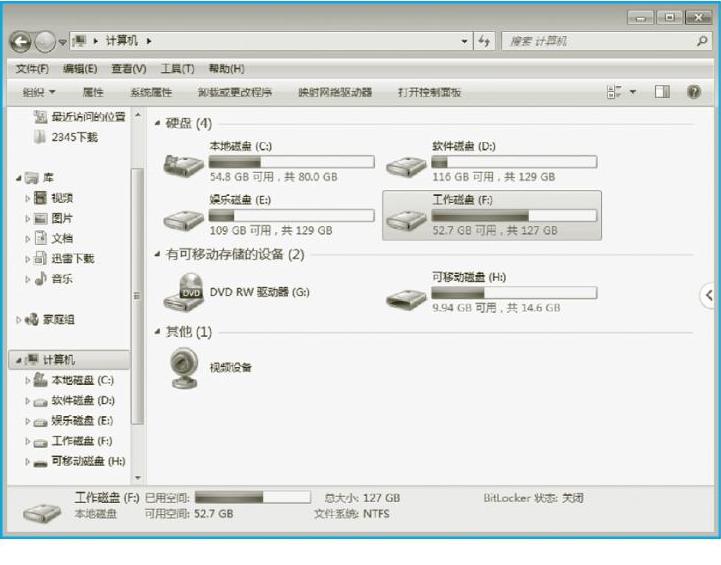
Task: Collapse the 计算机 tree node arrow
Action: (19, 360)
